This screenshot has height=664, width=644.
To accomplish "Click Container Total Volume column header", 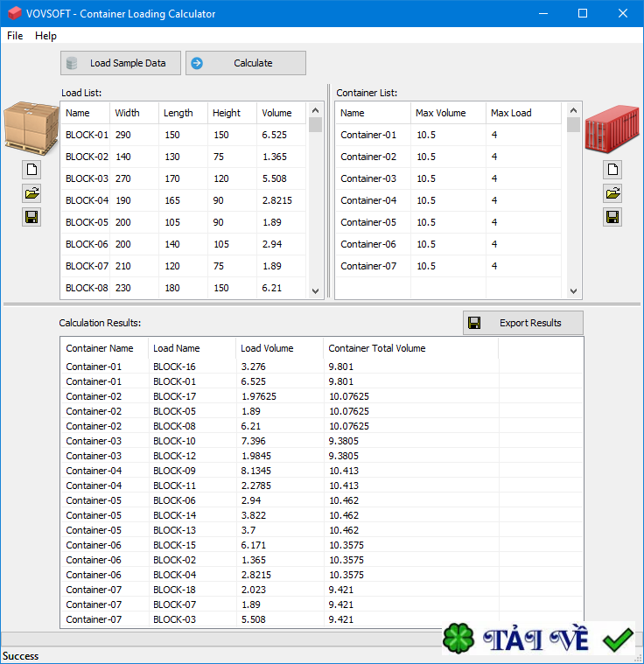I will (x=411, y=348).
